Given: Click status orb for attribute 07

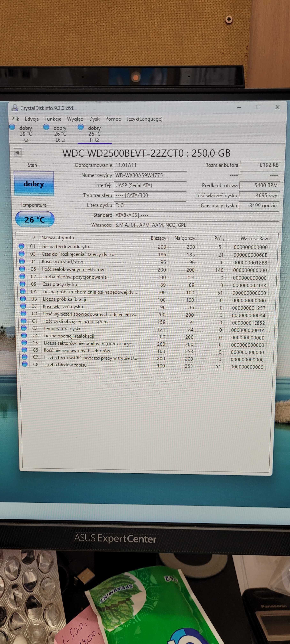Looking at the screenshot, I should (x=23, y=276).
